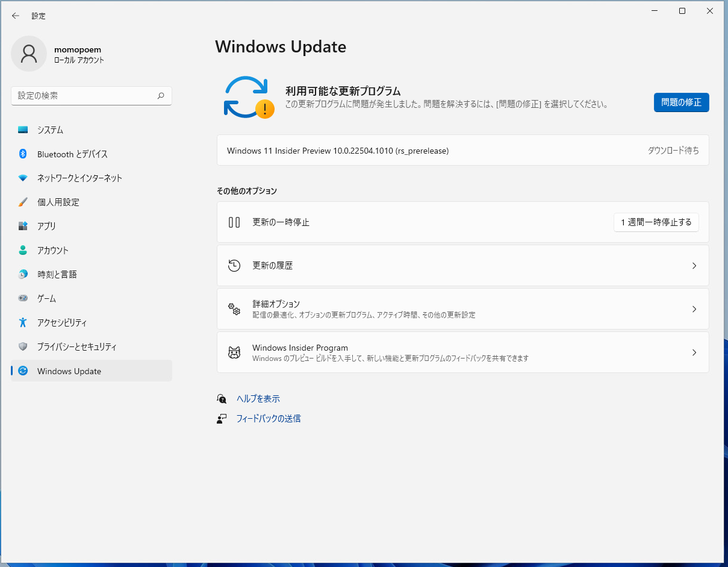
Task: Click the その他のオプション heading
Action: click(247, 191)
